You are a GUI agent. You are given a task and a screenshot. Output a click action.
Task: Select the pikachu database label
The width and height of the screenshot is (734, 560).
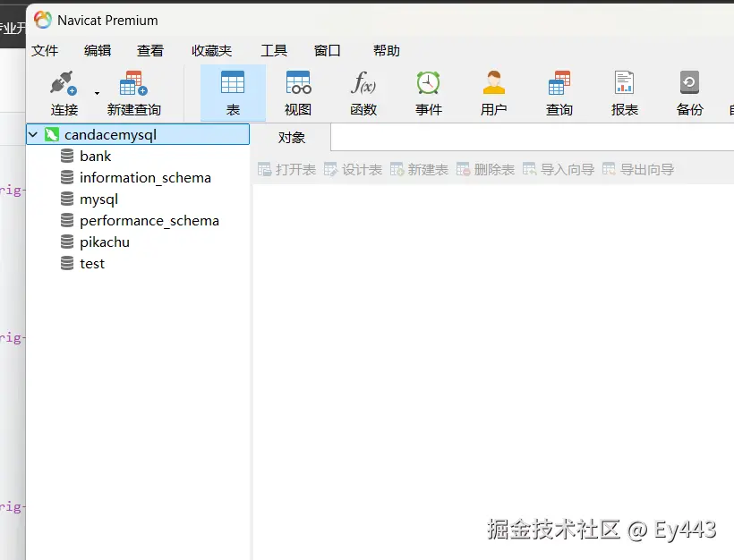pyautogui.click(x=105, y=242)
